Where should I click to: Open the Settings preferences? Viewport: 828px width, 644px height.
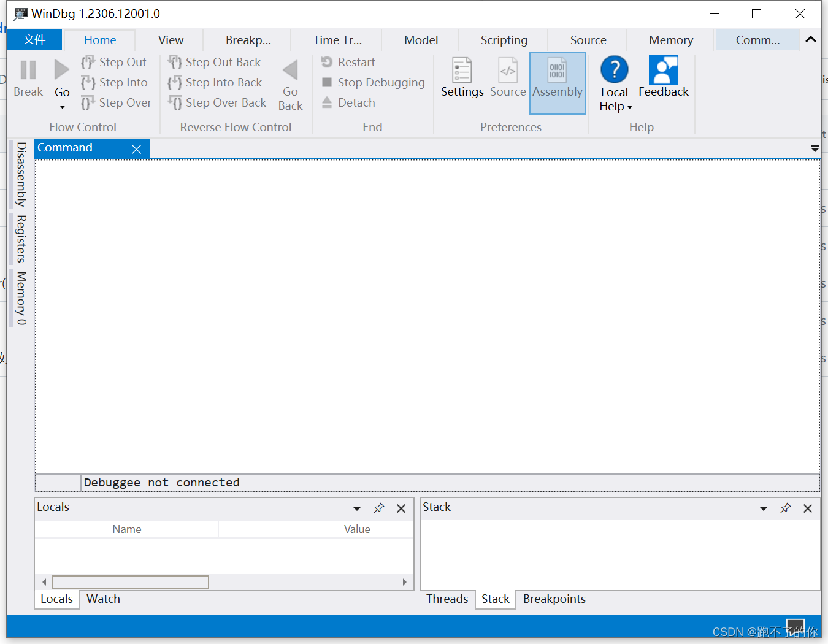click(462, 78)
